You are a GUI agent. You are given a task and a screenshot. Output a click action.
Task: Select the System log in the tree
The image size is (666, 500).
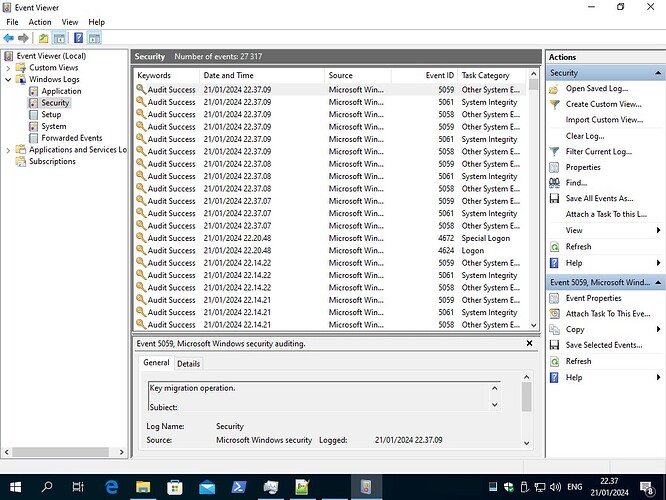click(54, 126)
